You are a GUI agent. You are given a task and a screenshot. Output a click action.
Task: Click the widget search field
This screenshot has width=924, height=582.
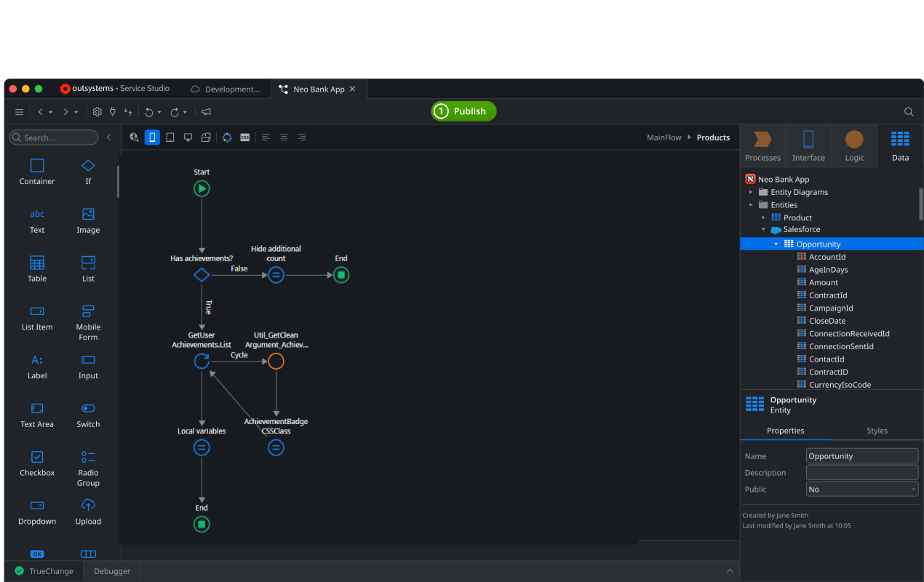click(54, 137)
